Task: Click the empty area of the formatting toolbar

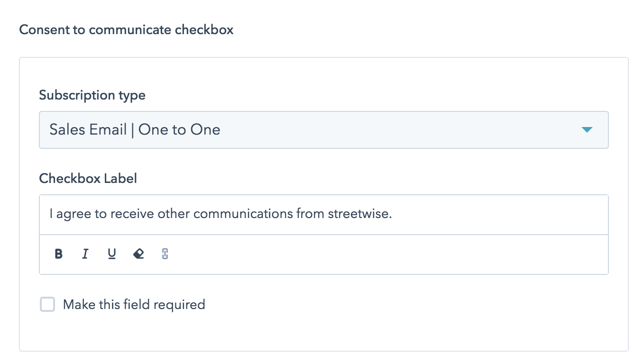Action: [x=379, y=254]
